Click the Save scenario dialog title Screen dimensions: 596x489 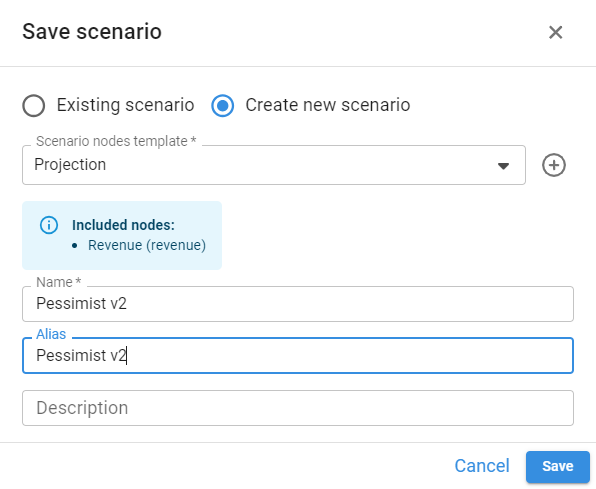[x=92, y=32]
